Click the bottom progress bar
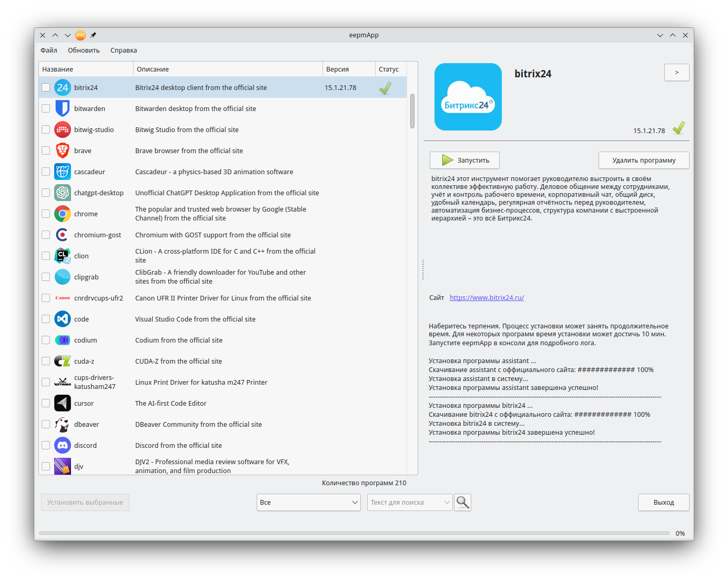The image size is (728, 581). coord(354,533)
